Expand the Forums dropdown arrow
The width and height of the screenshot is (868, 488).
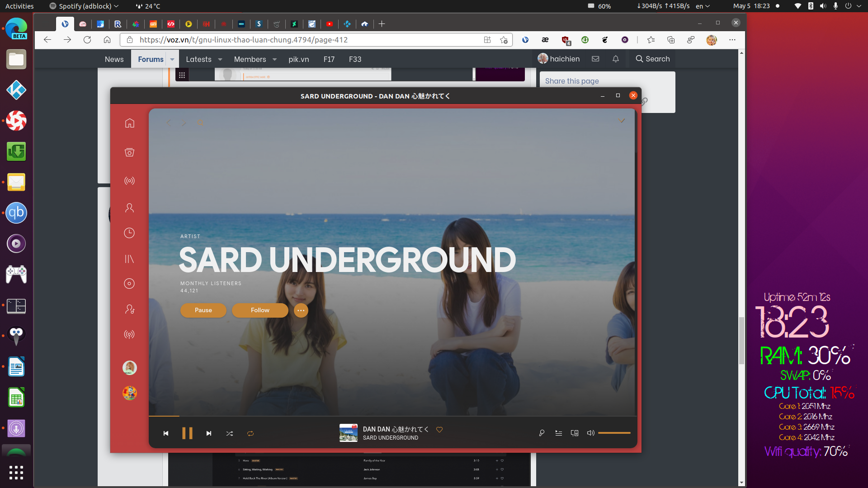tap(172, 59)
